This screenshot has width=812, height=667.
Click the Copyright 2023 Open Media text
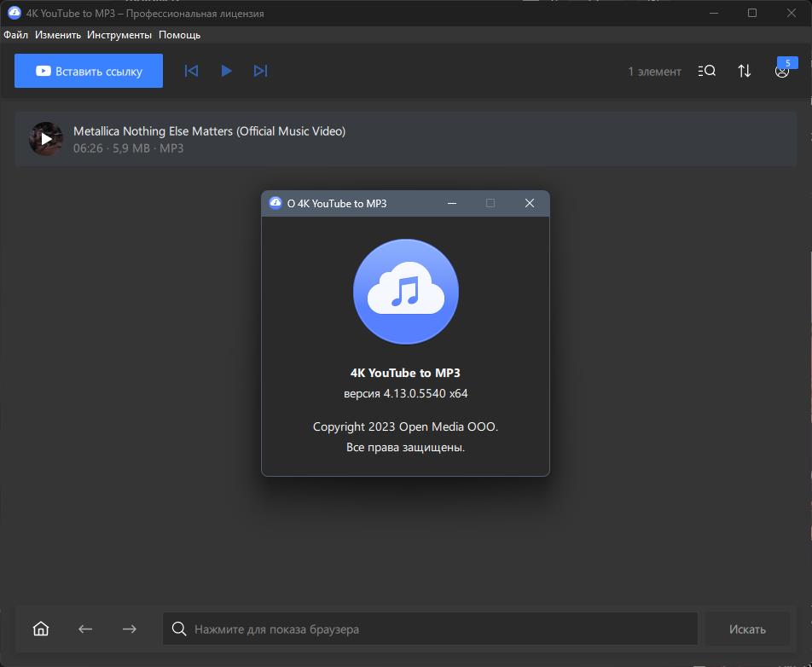point(405,426)
